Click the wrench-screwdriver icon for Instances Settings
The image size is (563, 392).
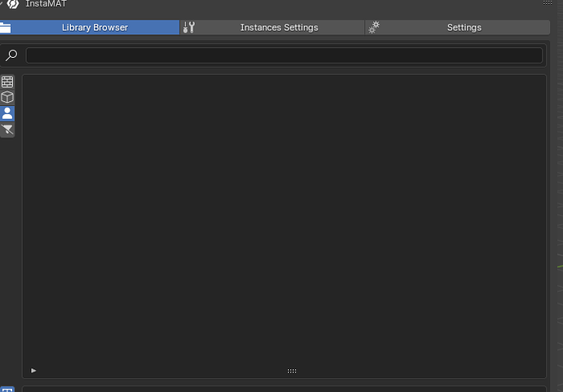click(x=189, y=28)
